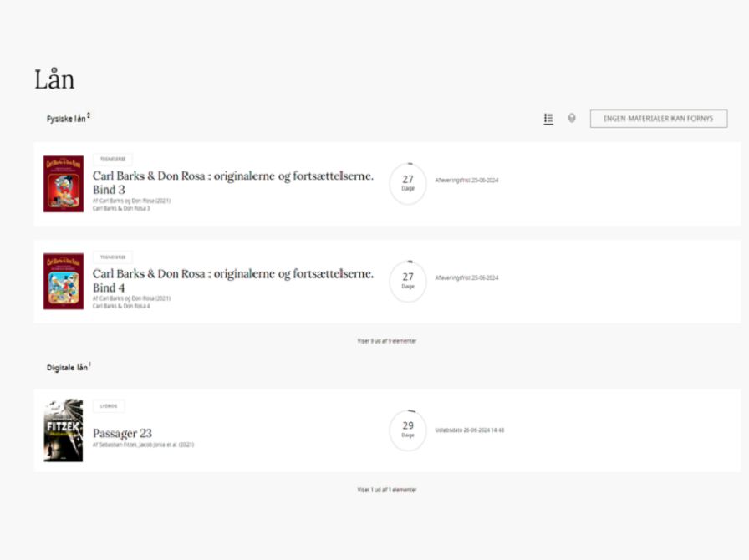Open the Bind 4 book cover thumbnail
749x560 pixels.
coord(64,282)
